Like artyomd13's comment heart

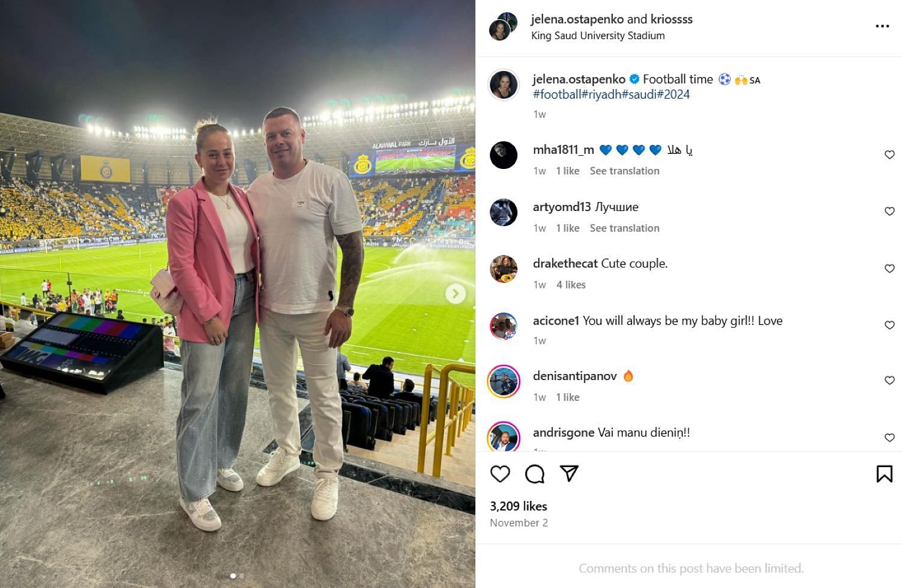(890, 211)
